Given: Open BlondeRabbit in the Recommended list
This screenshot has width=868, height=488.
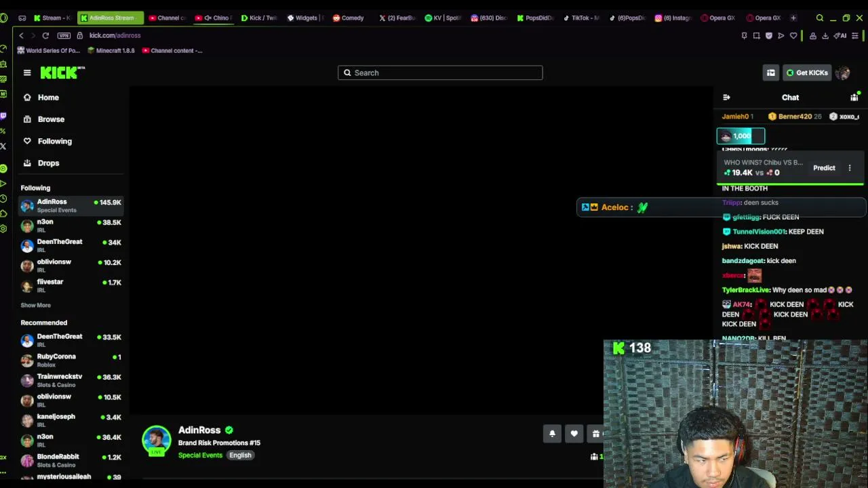Looking at the screenshot, I should [71, 460].
